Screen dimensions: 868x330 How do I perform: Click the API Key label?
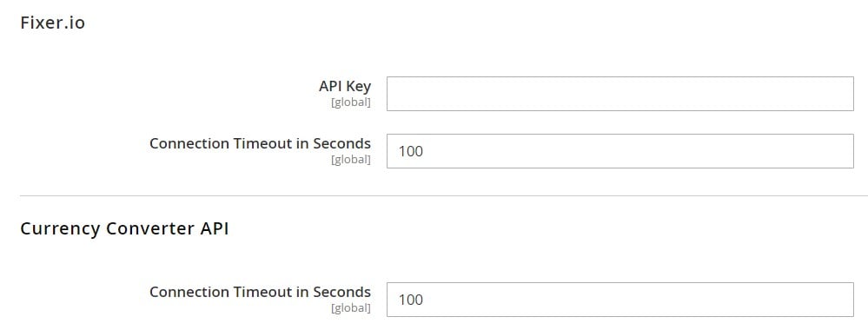[x=345, y=86]
